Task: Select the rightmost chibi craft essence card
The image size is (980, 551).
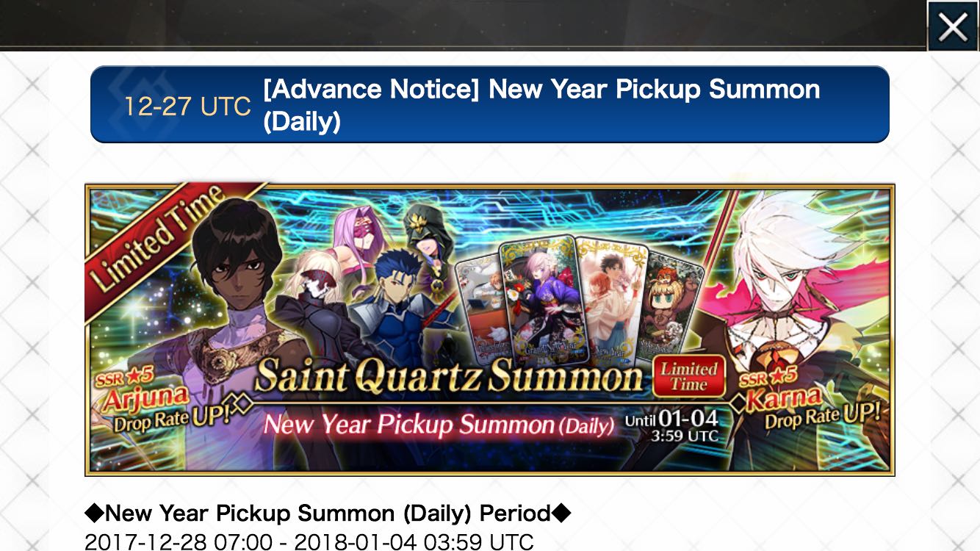Action: click(672, 303)
